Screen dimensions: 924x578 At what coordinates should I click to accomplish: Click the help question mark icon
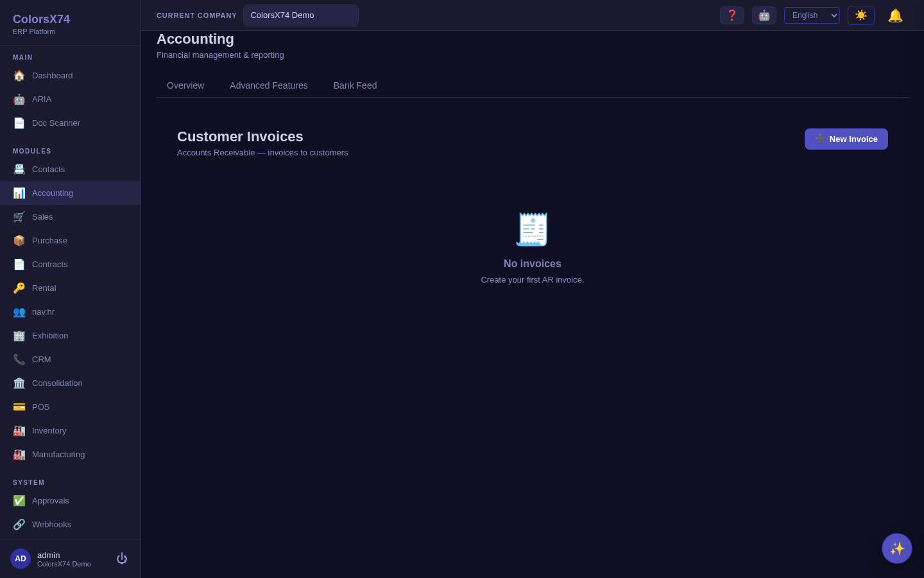(732, 15)
